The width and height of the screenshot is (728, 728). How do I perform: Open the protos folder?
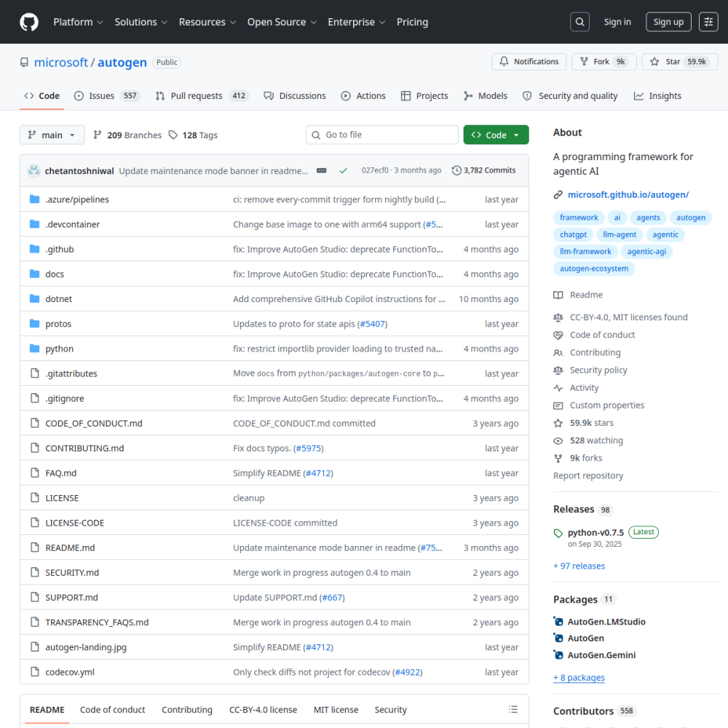58,324
